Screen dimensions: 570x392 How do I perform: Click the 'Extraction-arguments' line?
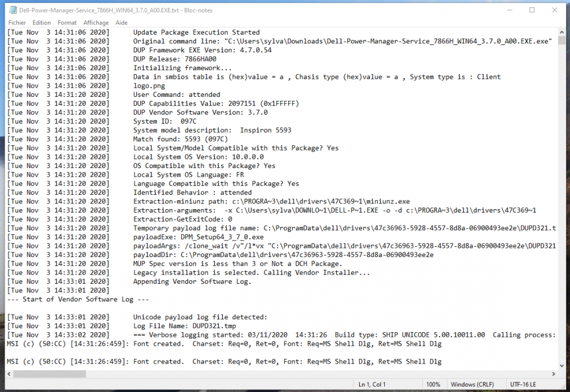click(x=335, y=210)
